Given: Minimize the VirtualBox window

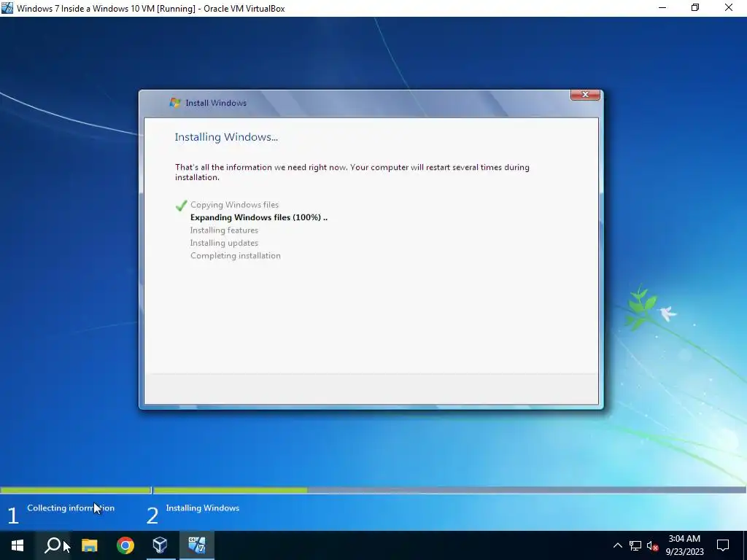Looking at the screenshot, I should click(x=662, y=8).
